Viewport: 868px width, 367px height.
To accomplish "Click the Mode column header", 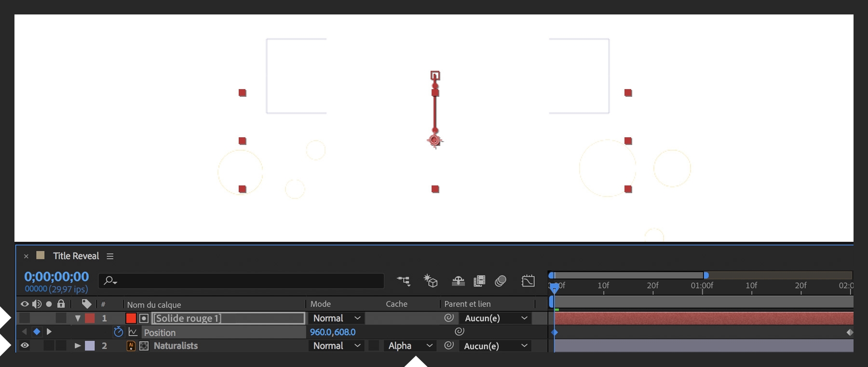I will point(321,304).
